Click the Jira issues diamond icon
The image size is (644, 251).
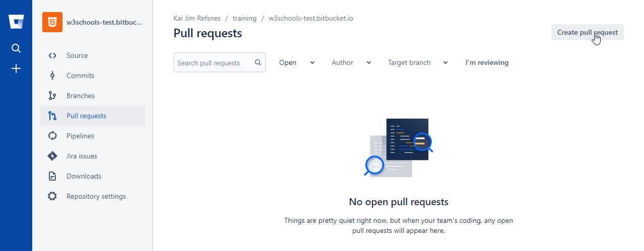pyautogui.click(x=52, y=156)
